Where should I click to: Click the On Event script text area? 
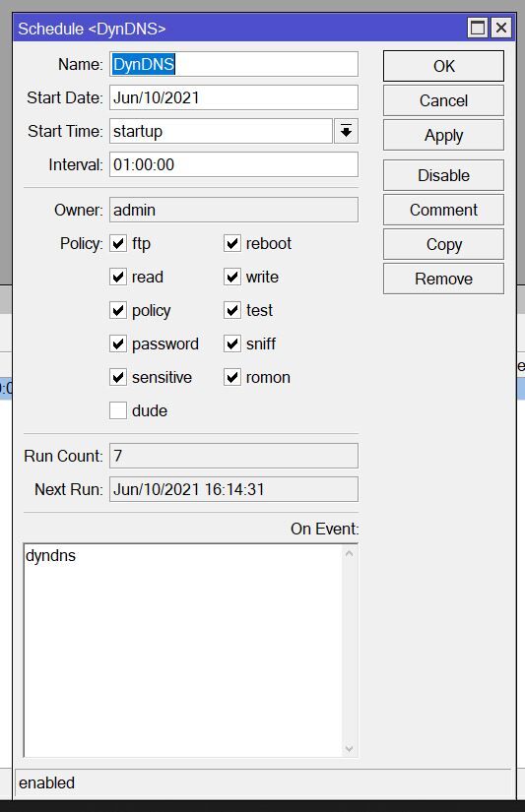[x=183, y=651]
